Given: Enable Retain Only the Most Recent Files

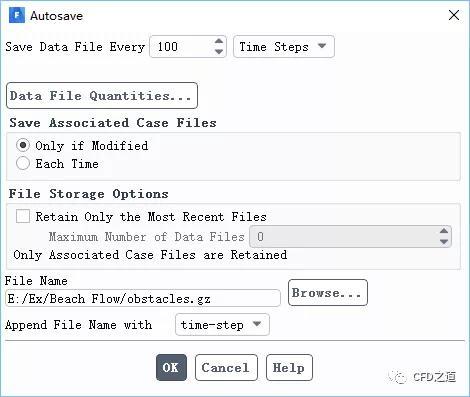Looking at the screenshot, I should (x=23, y=216).
